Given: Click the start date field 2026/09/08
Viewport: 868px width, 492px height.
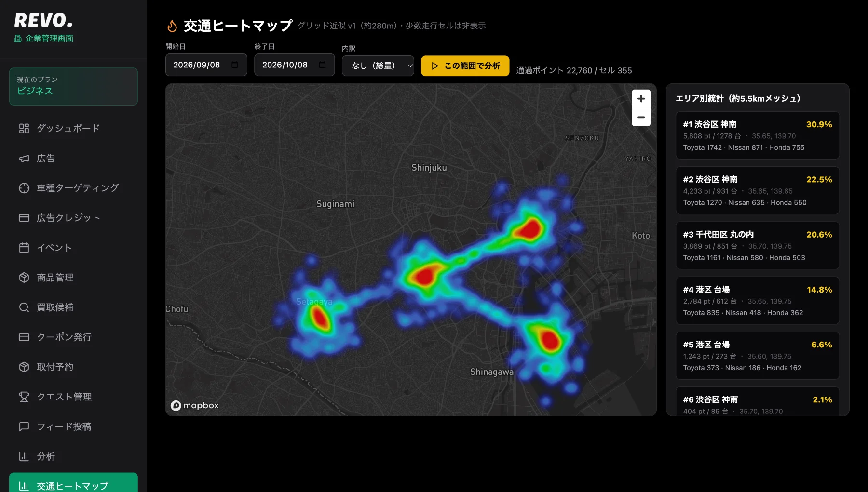Looking at the screenshot, I should pos(206,65).
